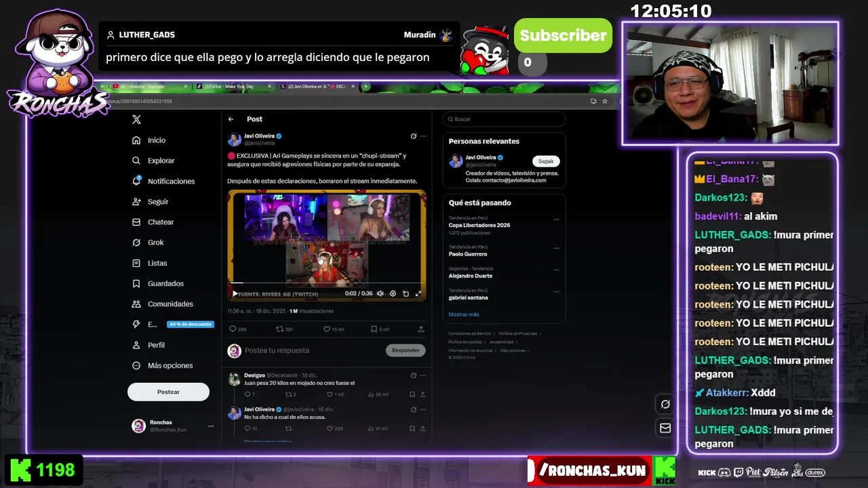Open trend options for gabriel santana
Screen dimensions: 868x488
556,291
